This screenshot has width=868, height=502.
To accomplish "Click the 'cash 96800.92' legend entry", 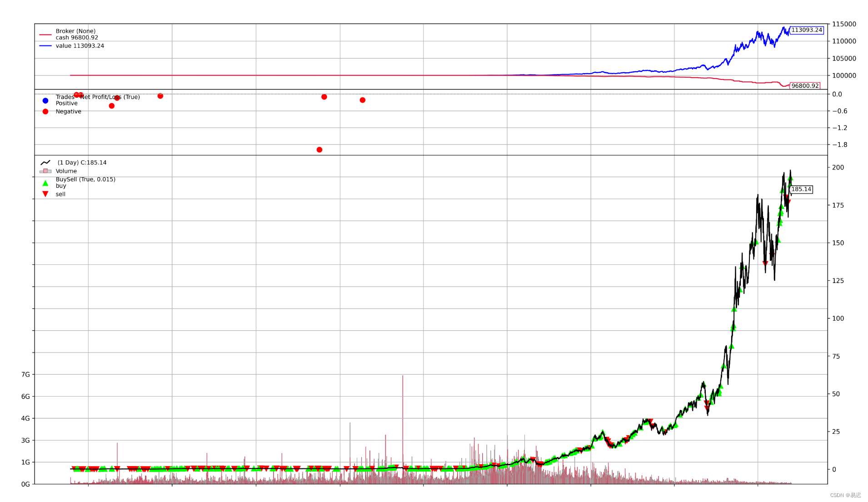I will click(77, 38).
